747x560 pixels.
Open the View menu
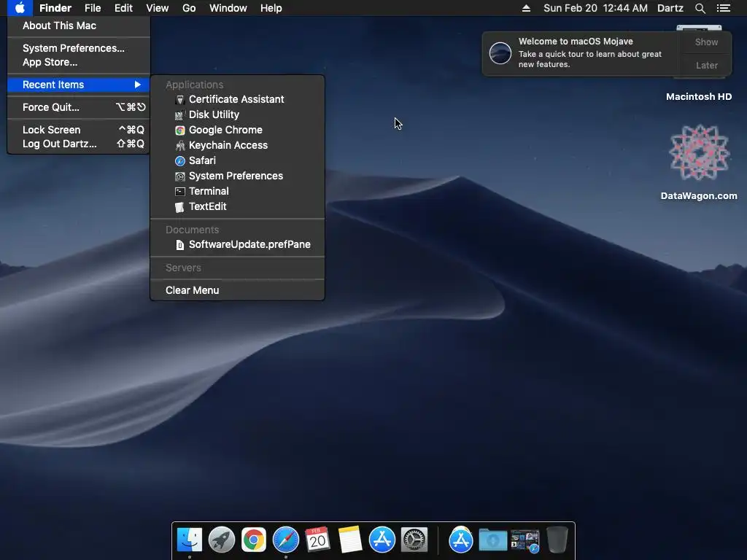pyautogui.click(x=158, y=8)
